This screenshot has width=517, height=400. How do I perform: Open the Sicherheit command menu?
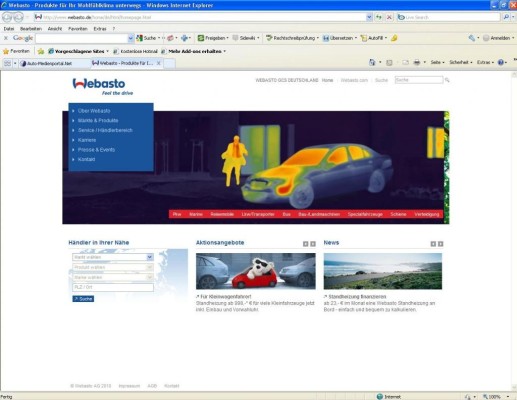461,62
